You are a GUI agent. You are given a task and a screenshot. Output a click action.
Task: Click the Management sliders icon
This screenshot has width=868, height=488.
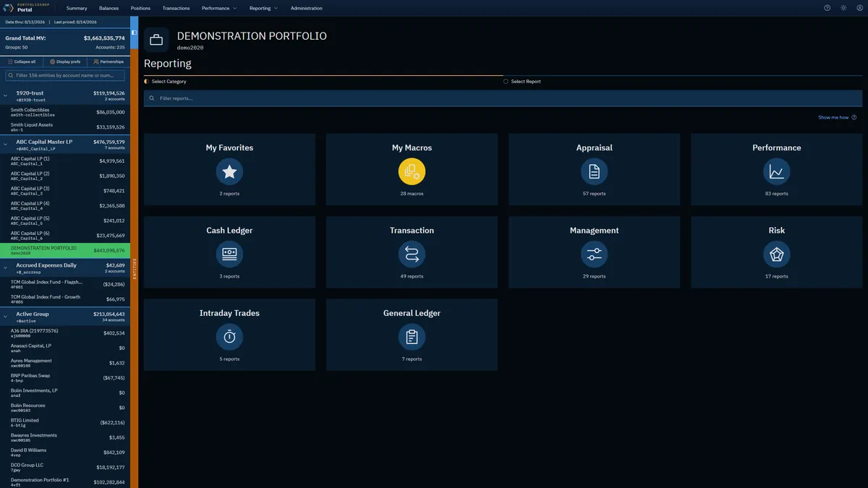(x=594, y=254)
